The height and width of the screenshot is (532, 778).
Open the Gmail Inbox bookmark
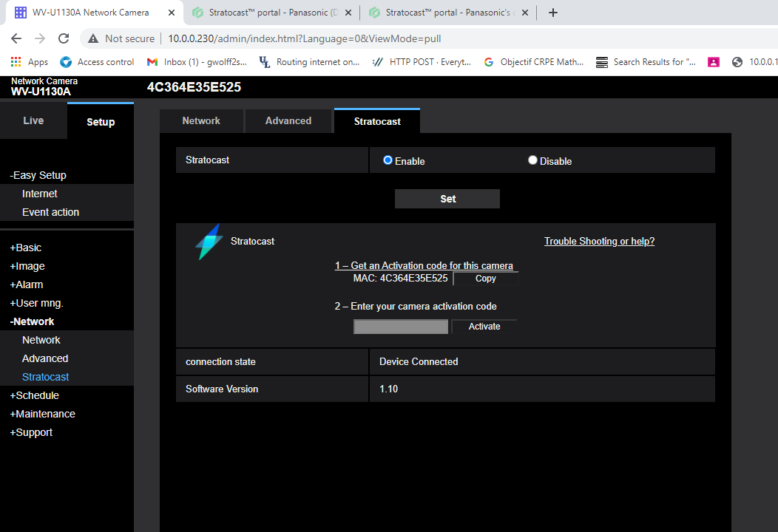pos(197,62)
